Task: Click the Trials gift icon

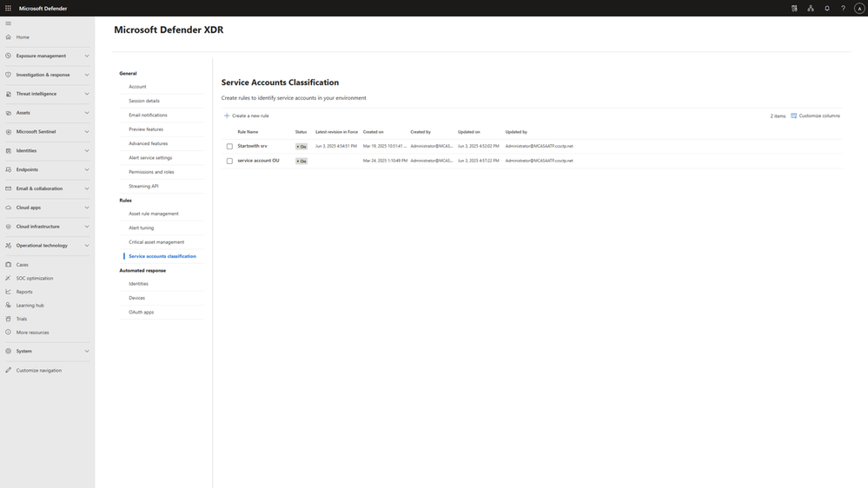Action: click(9, 319)
